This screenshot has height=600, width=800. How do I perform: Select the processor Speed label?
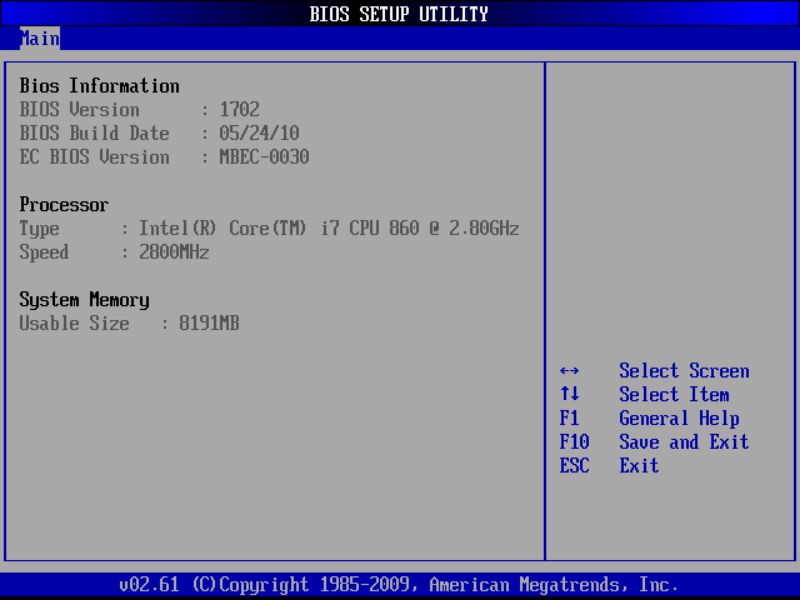44,253
